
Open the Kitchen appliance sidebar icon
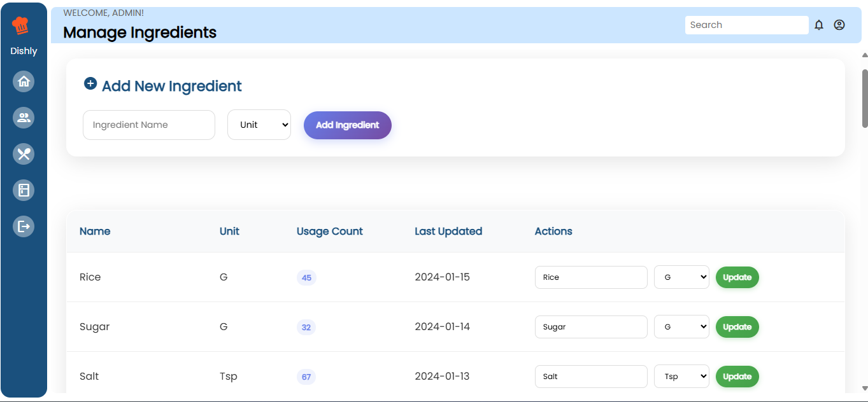[24, 190]
